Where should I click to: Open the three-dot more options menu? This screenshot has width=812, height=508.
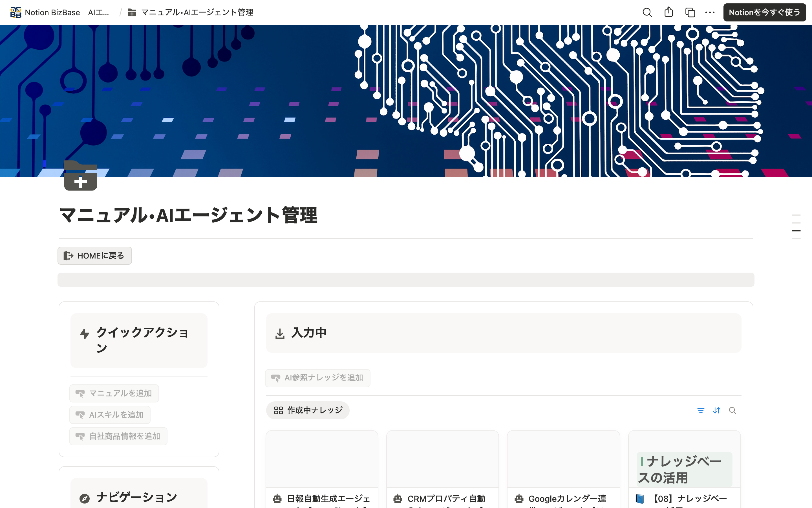(x=710, y=12)
